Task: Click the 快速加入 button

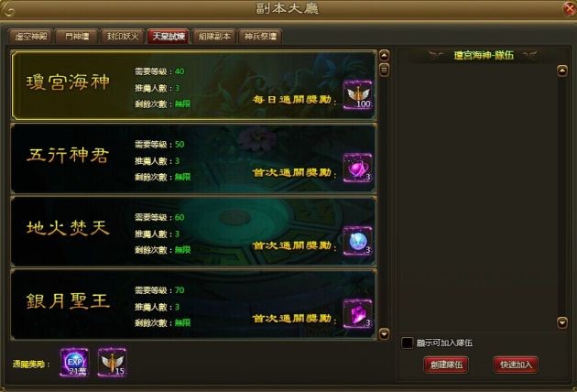Action: click(x=516, y=365)
